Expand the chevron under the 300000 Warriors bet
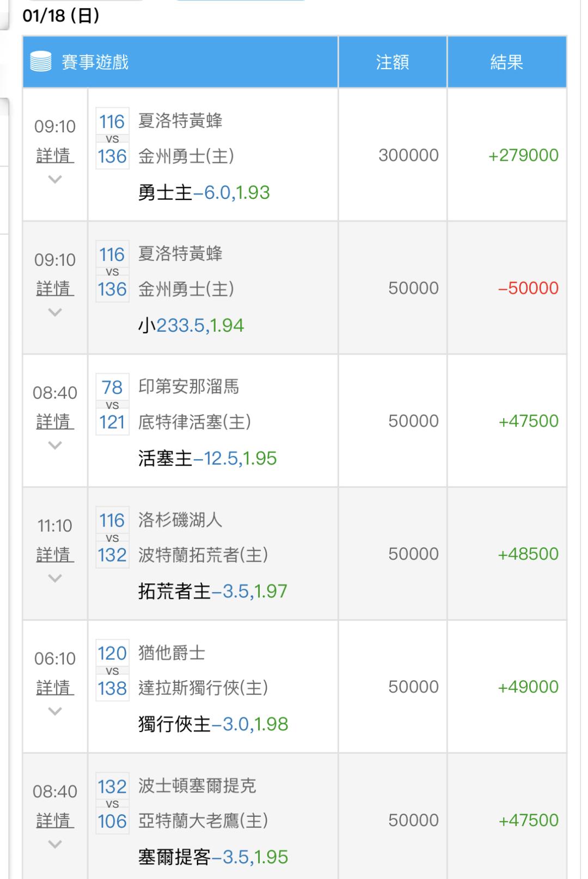This screenshot has height=879, width=588. tap(55, 179)
